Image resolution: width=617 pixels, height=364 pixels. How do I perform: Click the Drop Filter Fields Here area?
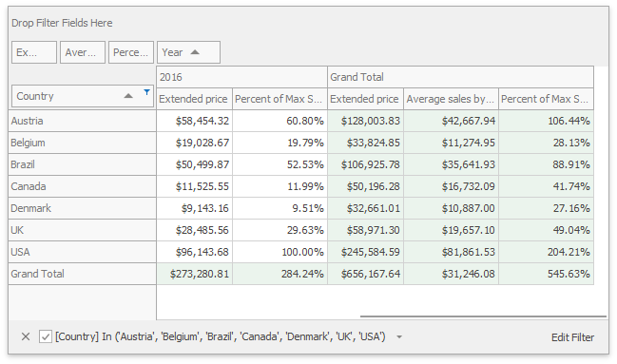(x=308, y=23)
